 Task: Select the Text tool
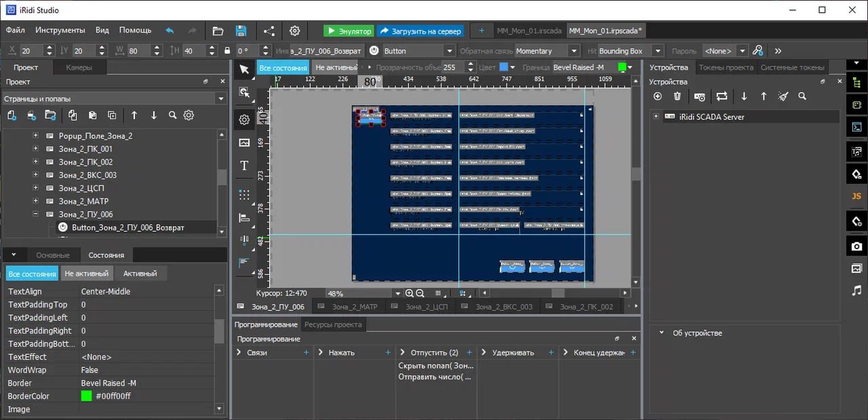(x=244, y=166)
